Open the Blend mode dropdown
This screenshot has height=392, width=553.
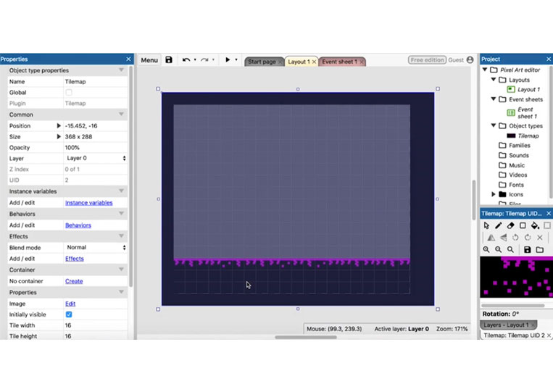96,248
